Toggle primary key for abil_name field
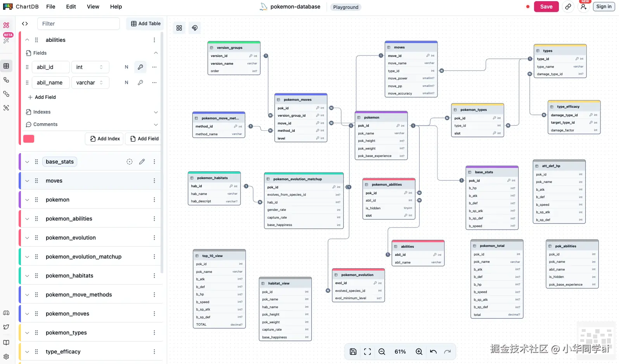This screenshot has height=364, width=619. 140,83
